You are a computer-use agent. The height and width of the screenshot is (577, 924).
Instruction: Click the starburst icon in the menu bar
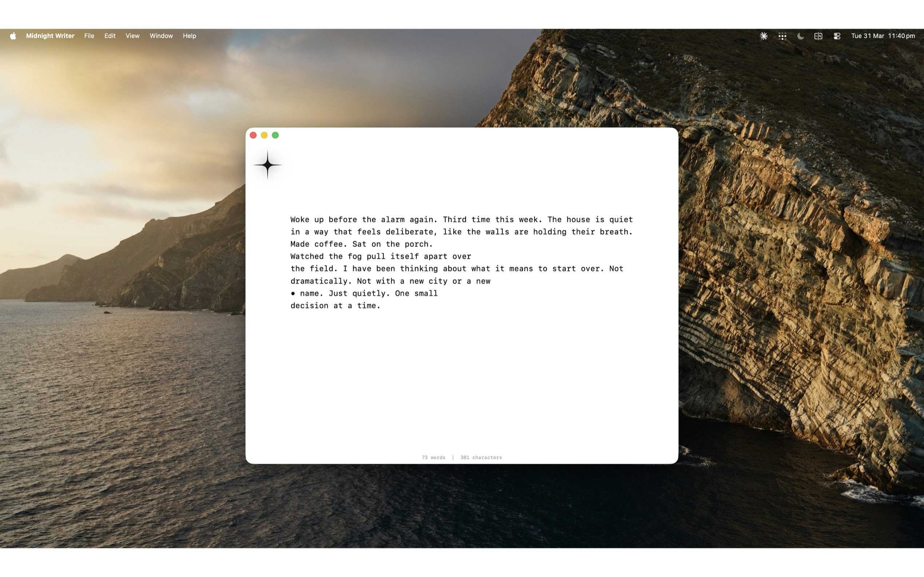[763, 36]
